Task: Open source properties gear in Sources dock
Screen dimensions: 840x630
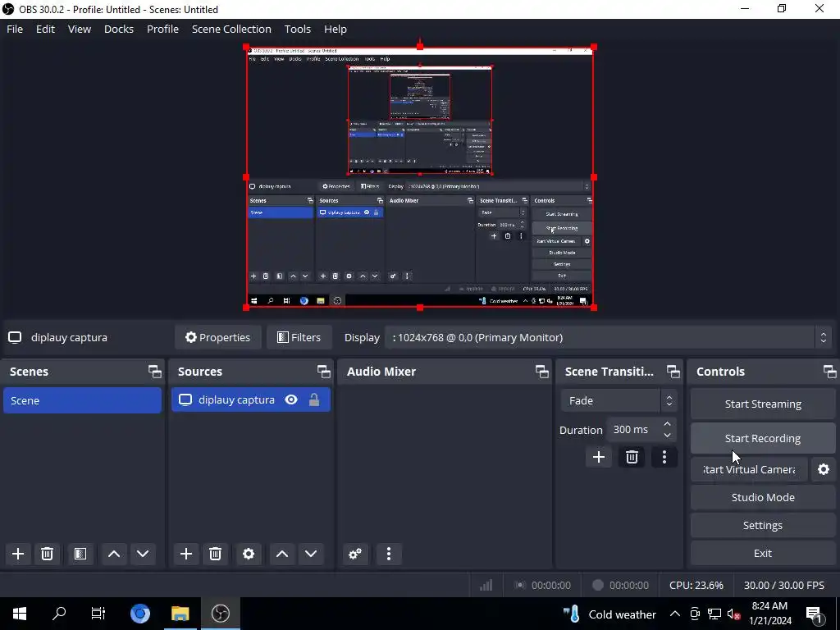Action: coord(249,554)
